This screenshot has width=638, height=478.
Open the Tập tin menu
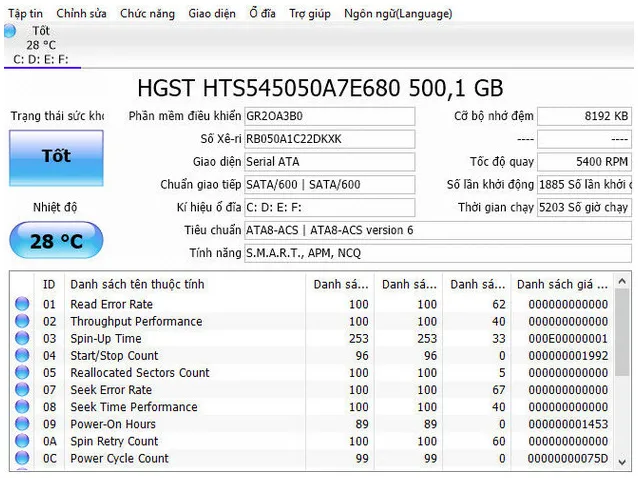pyautogui.click(x=26, y=14)
